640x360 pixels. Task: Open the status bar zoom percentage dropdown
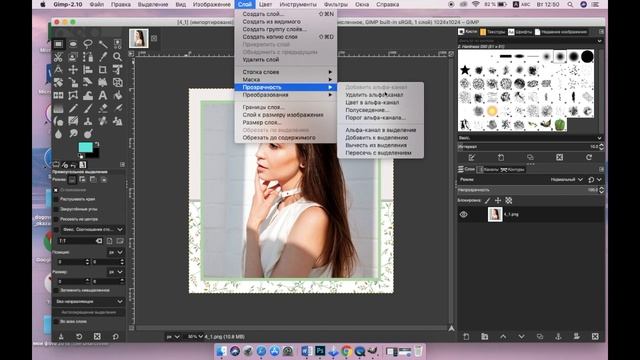point(195,337)
